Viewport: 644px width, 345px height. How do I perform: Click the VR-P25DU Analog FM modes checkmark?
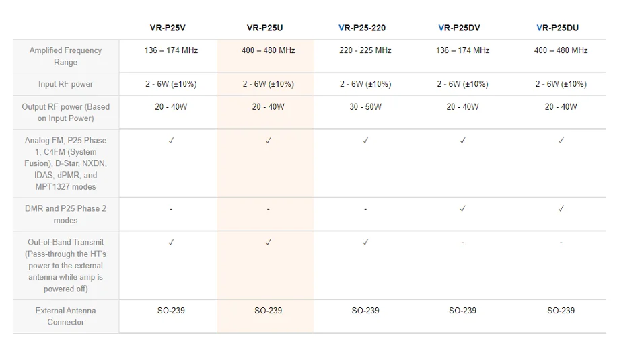pyautogui.click(x=561, y=141)
